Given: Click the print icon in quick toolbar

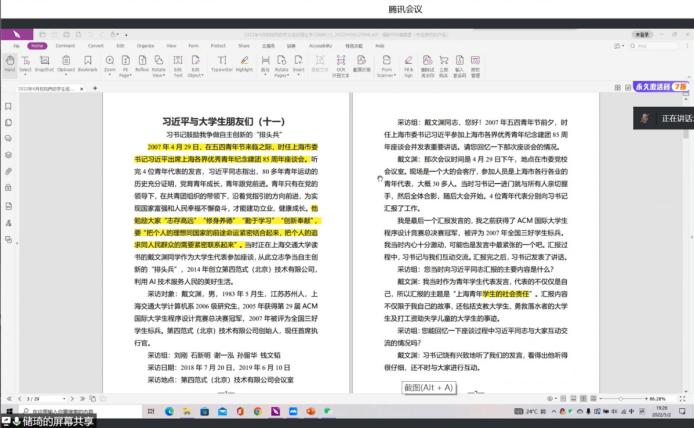Looking at the screenshot, I should [66, 34].
